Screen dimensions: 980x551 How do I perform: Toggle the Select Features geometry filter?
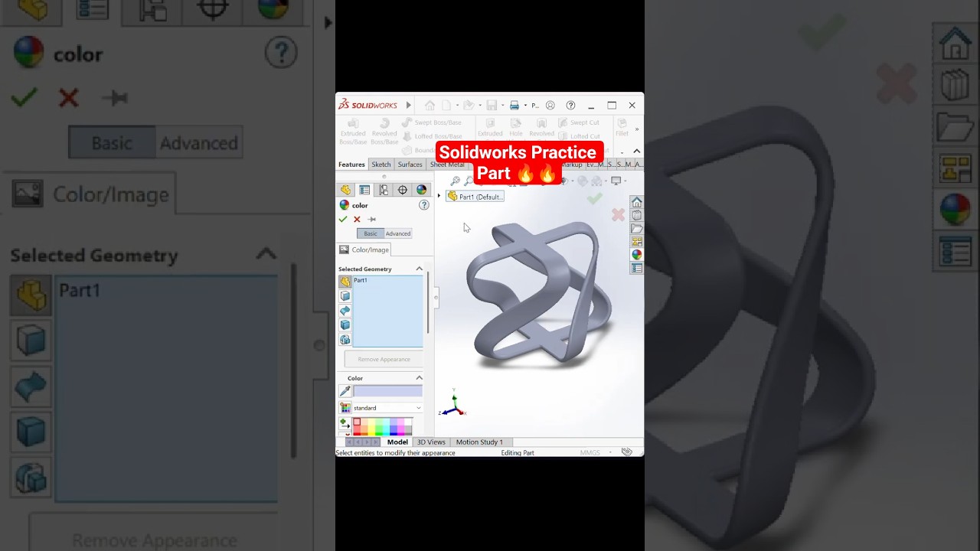click(x=345, y=340)
